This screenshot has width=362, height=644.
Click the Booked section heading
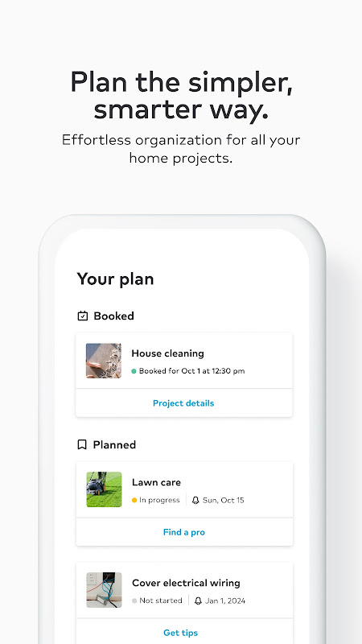click(x=113, y=316)
